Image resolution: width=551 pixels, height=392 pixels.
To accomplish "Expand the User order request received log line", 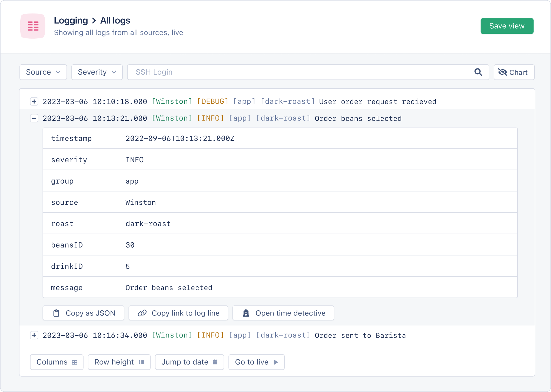I will click(x=34, y=101).
